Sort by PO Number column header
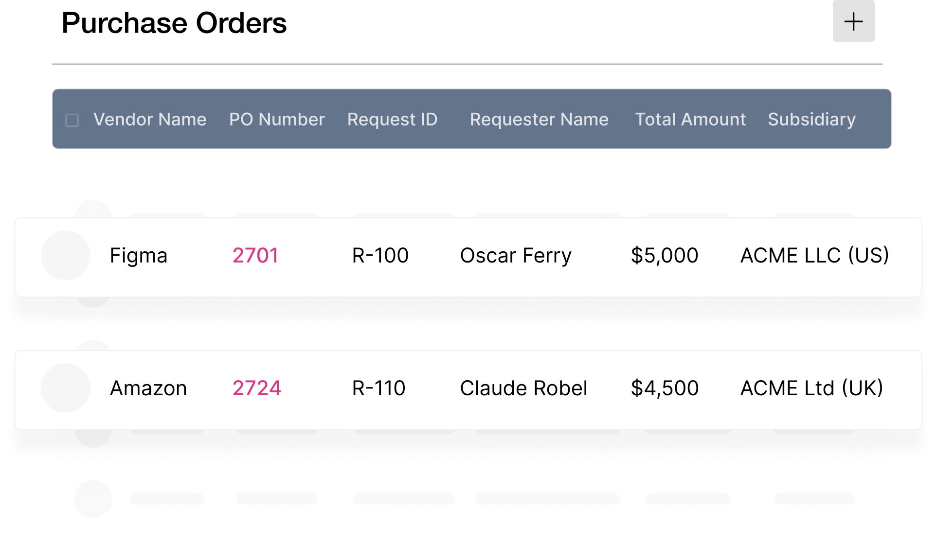Image resolution: width=937 pixels, height=560 pixels. coord(277,120)
